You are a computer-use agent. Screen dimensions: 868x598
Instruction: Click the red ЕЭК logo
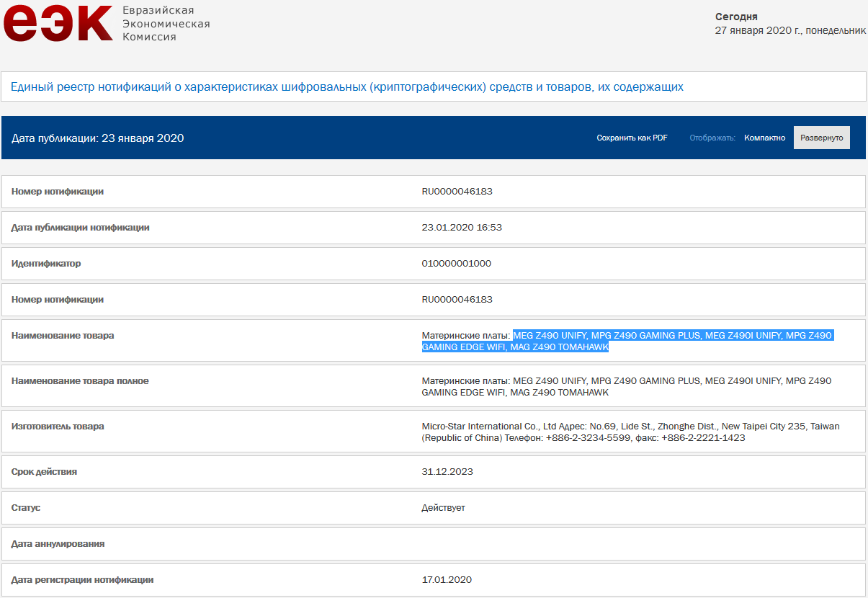pos(58,22)
